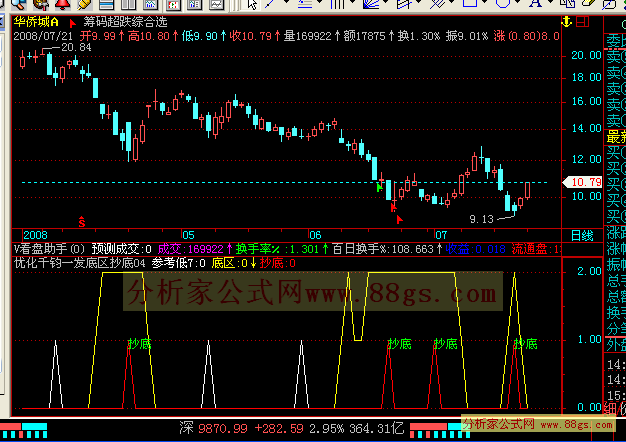Select the fan lines drawing tool

[370, 3]
